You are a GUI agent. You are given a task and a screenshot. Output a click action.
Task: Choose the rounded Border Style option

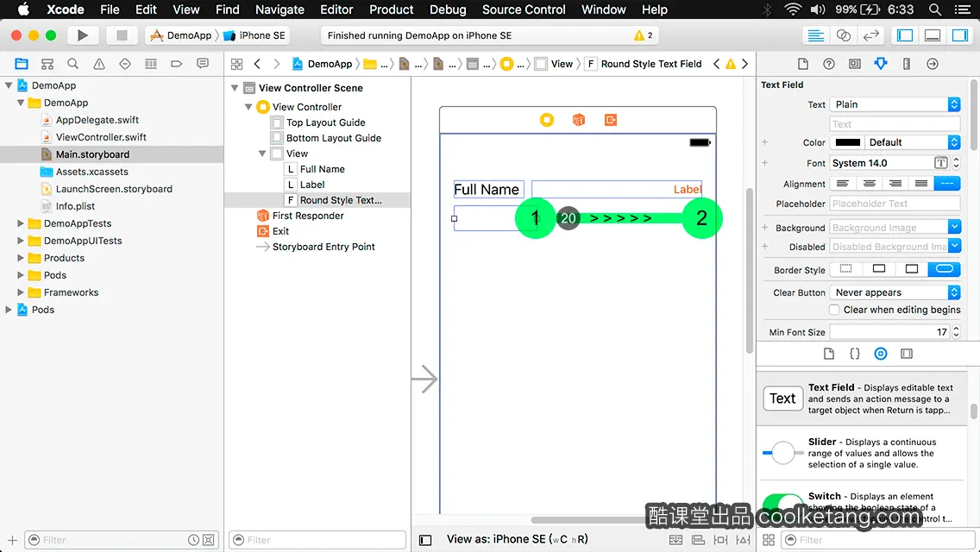tap(945, 269)
